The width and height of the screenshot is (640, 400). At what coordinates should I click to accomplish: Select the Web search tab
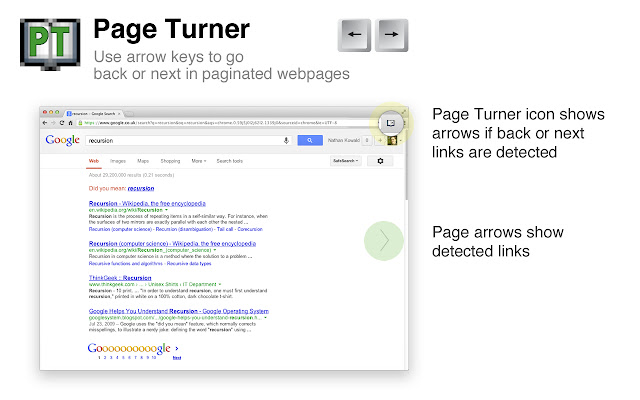94,161
